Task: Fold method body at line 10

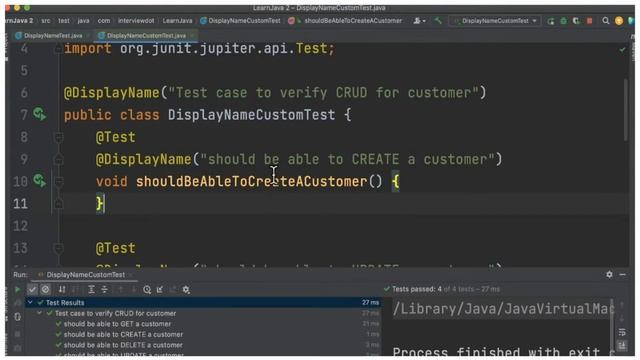Action: (58, 181)
